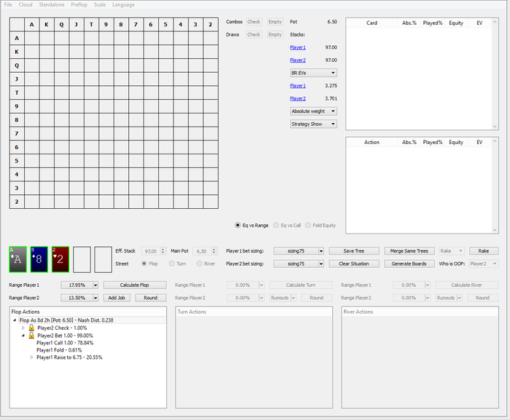The width and height of the screenshot is (510, 420).
Task: Select the 8 of diamonds board card
Action: [39, 259]
